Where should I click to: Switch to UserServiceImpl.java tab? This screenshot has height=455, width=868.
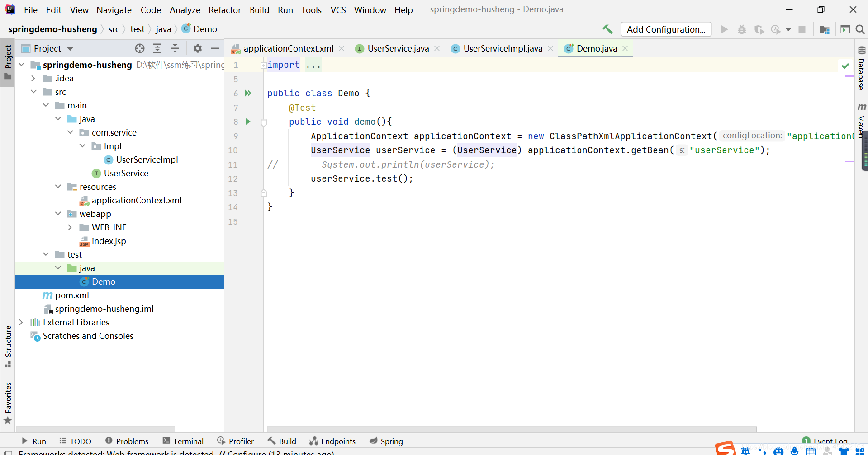[x=503, y=48]
